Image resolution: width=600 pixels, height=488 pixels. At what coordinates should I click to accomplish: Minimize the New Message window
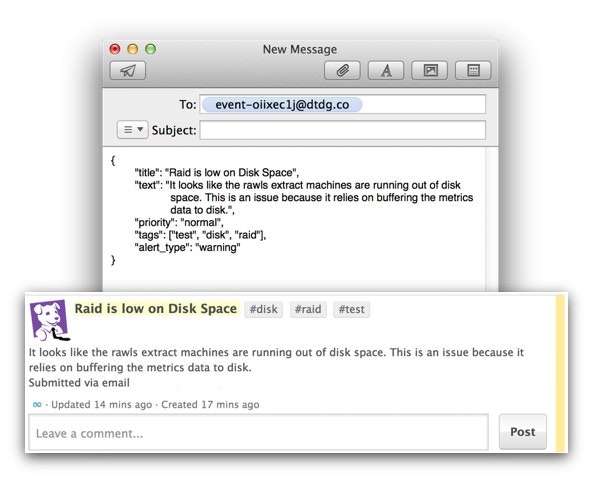[x=132, y=48]
